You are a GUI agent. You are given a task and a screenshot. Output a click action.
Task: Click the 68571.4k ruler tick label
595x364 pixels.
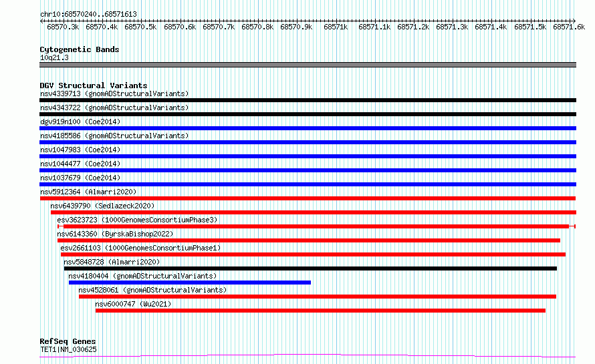pyautogui.click(x=491, y=27)
